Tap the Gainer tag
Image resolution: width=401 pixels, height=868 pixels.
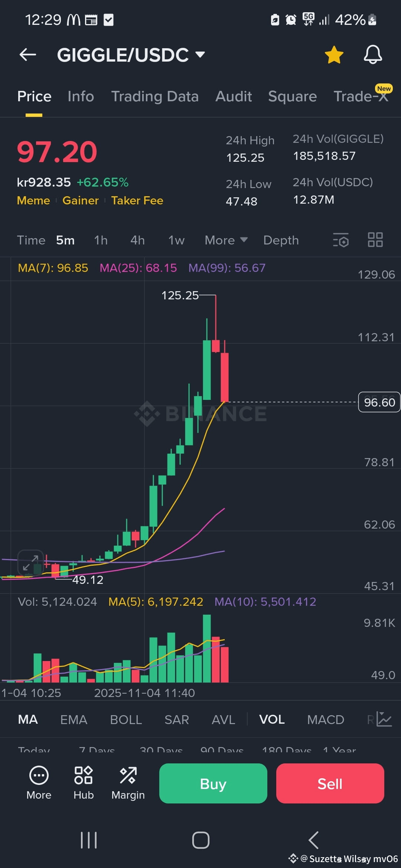[81, 201]
